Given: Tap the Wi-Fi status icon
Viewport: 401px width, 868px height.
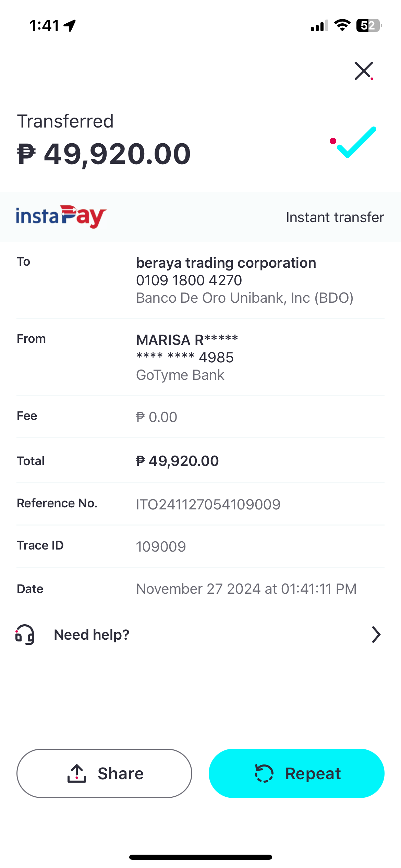Looking at the screenshot, I should coord(342,25).
